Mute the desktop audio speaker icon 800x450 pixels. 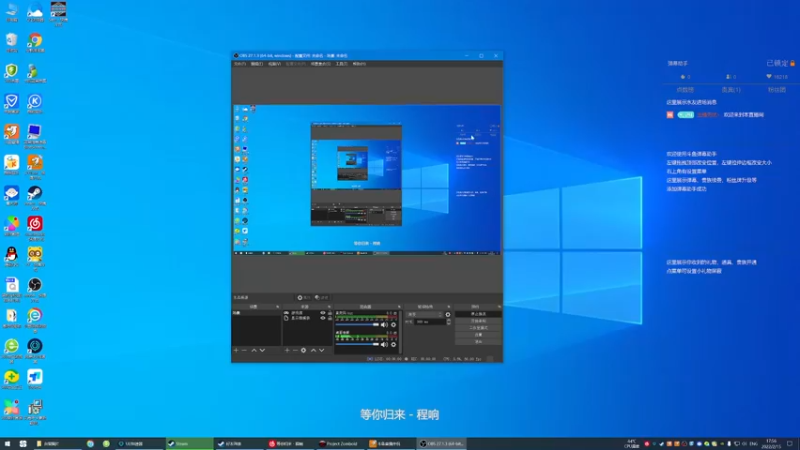tap(384, 324)
